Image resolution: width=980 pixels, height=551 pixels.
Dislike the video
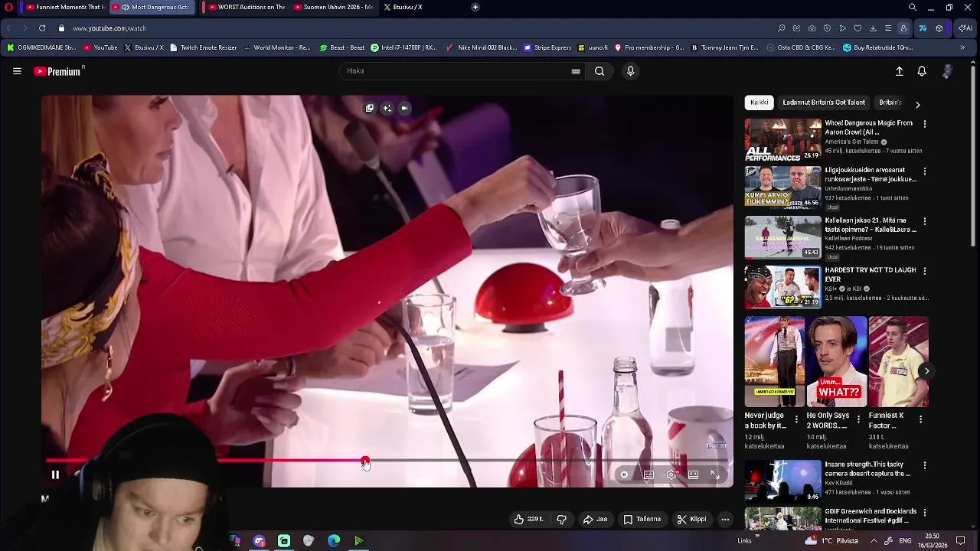[x=562, y=520]
